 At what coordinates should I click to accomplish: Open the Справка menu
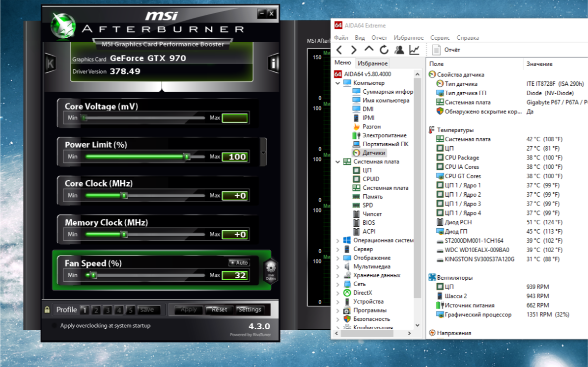(x=468, y=37)
